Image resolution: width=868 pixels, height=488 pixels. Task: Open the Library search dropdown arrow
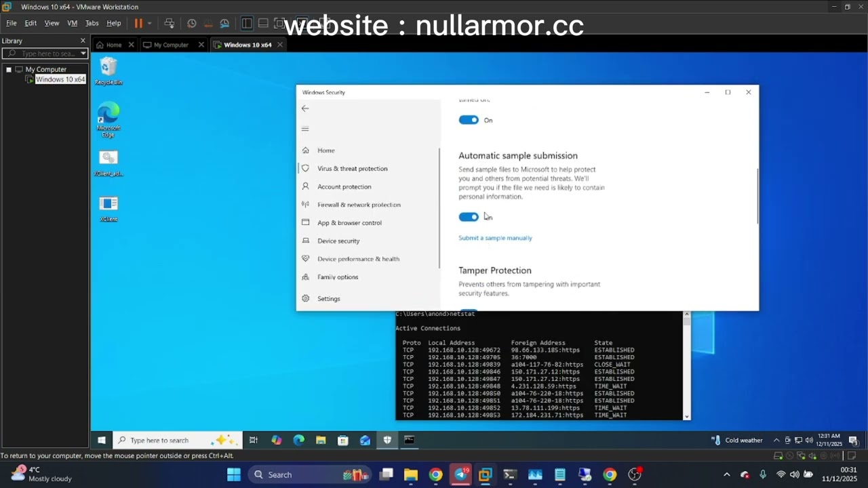click(83, 54)
